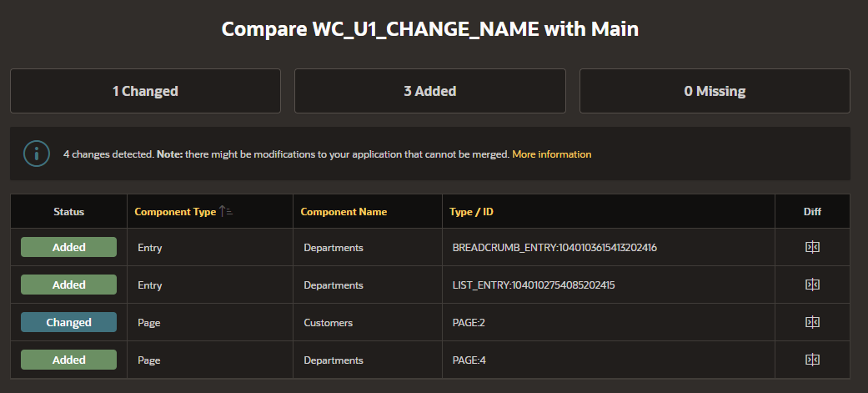
Task: Sort by Component Name column header
Action: click(344, 212)
